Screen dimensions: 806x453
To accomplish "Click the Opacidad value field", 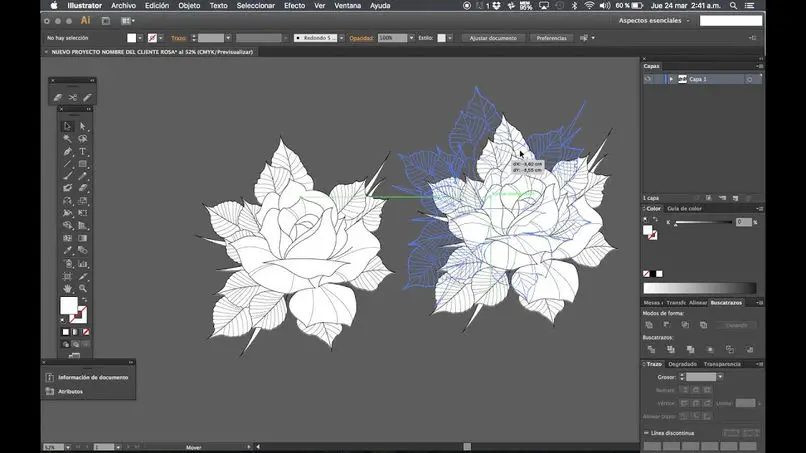I will [x=392, y=38].
